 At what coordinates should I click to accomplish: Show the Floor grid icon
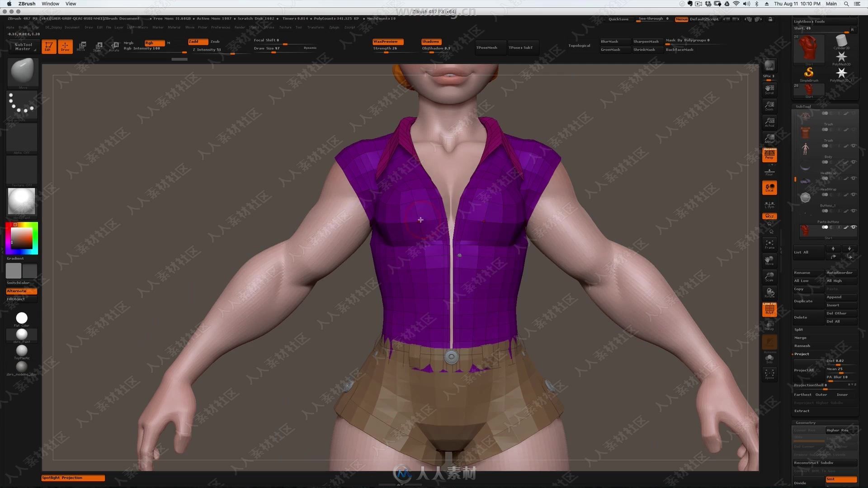click(769, 171)
